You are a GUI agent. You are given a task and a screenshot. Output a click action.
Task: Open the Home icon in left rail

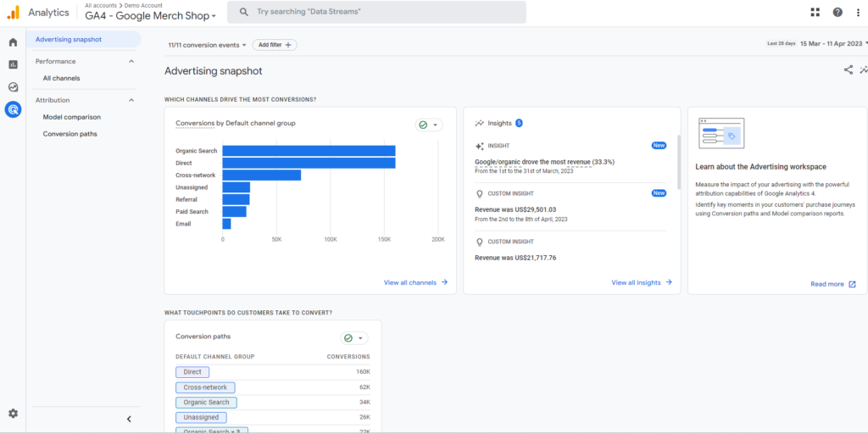coord(13,42)
